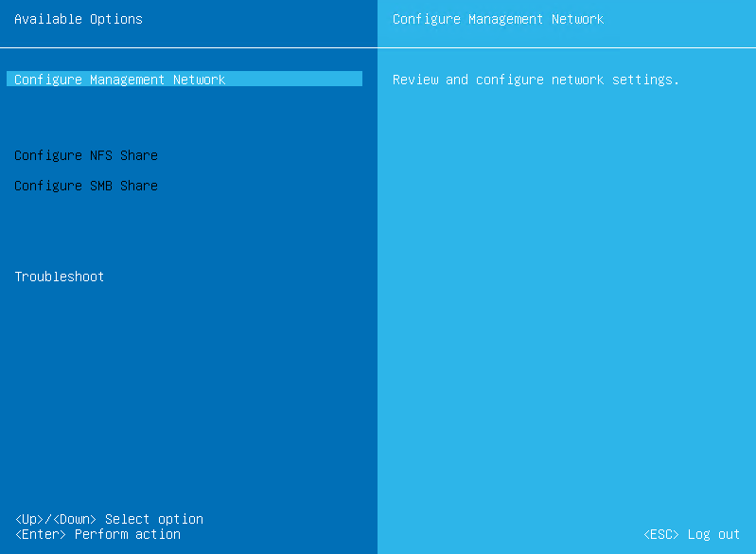Click the Available Options header
The width and height of the screenshot is (756, 554).
[x=79, y=19]
